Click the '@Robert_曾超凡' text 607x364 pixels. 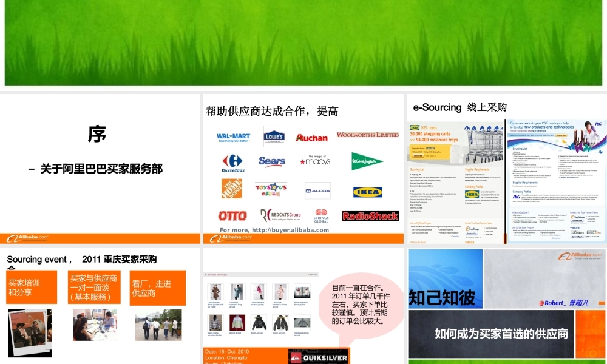564,303
